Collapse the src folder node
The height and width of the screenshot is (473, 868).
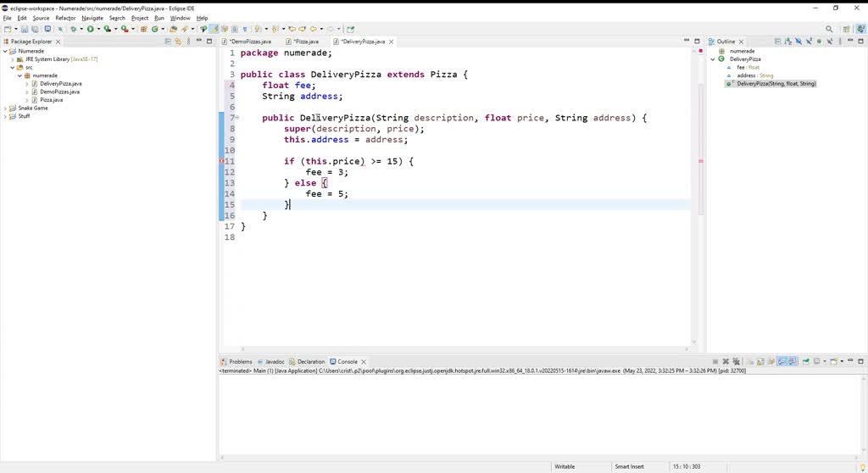click(x=12, y=68)
